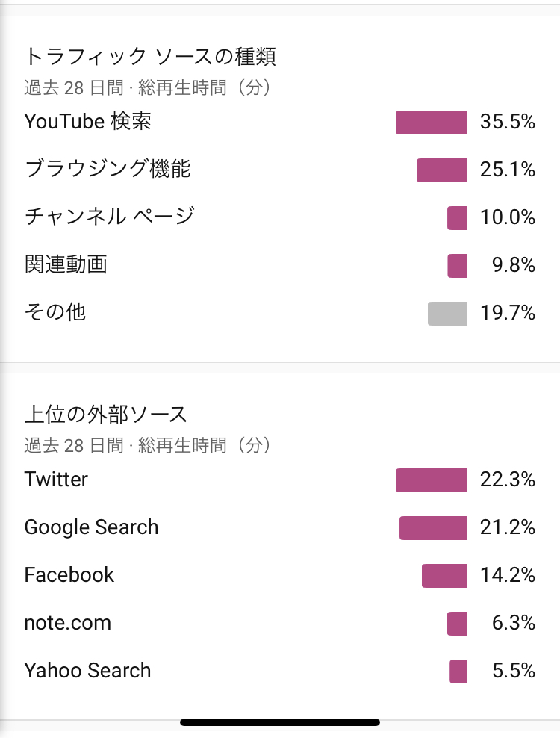This screenshot has height=738, width=560.
Task: Select the Facebook external source label
Action: 69,575
